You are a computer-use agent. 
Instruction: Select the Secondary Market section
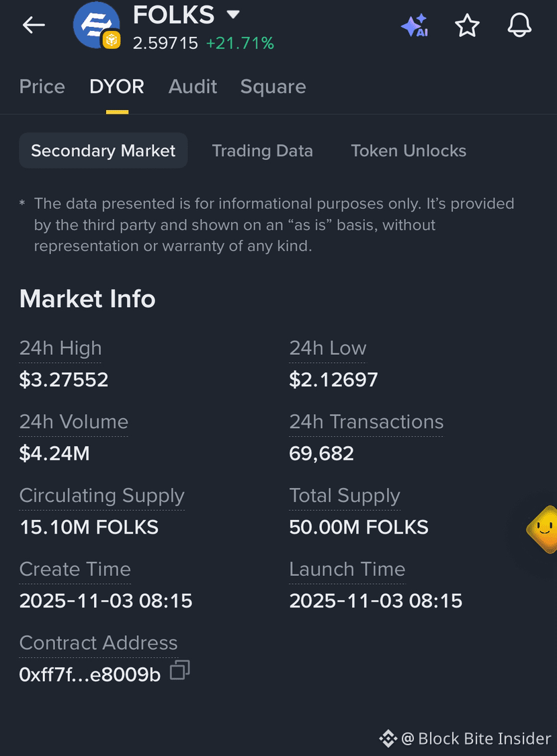tap(103, 151)
